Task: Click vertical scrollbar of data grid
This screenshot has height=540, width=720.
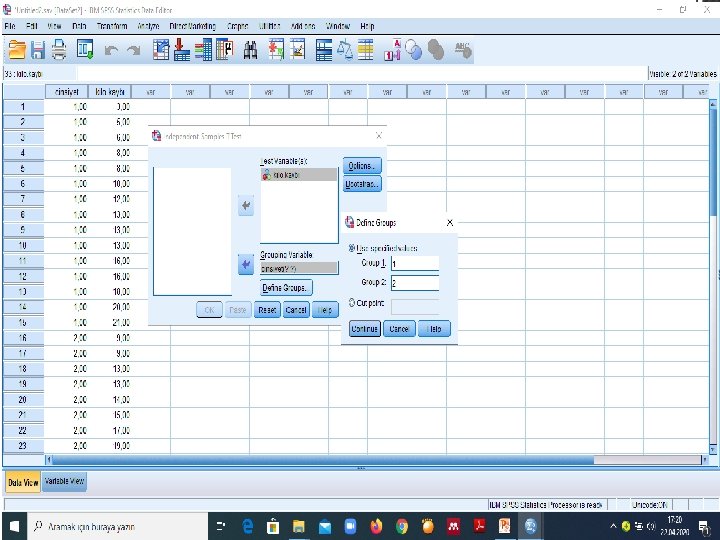Action: [x=713, y=161]
